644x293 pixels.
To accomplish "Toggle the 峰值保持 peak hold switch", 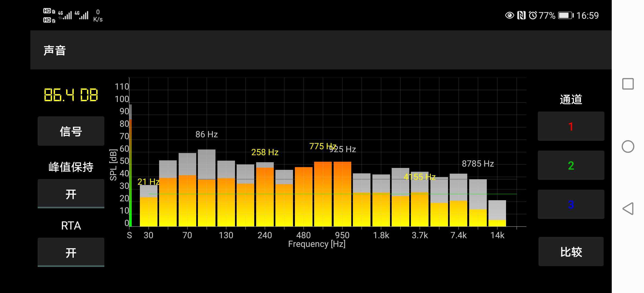I will tap(71, 194).
